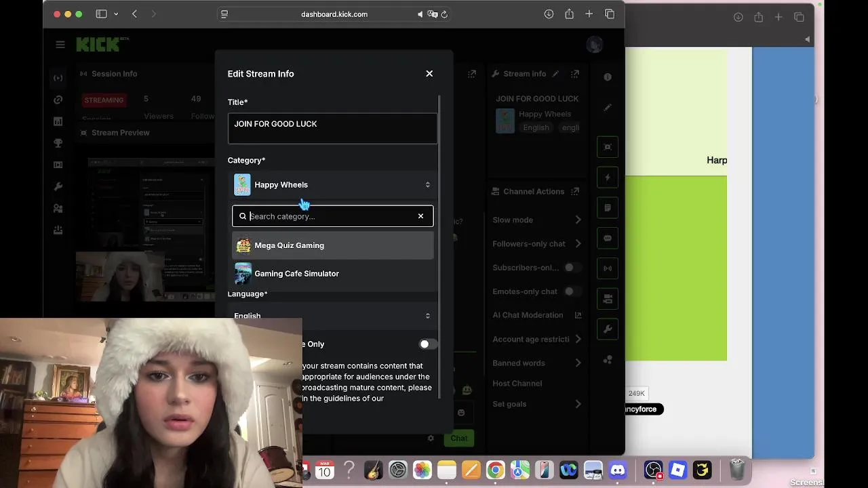
Task: Expand Account age restriction options
Action: (578, 339)
